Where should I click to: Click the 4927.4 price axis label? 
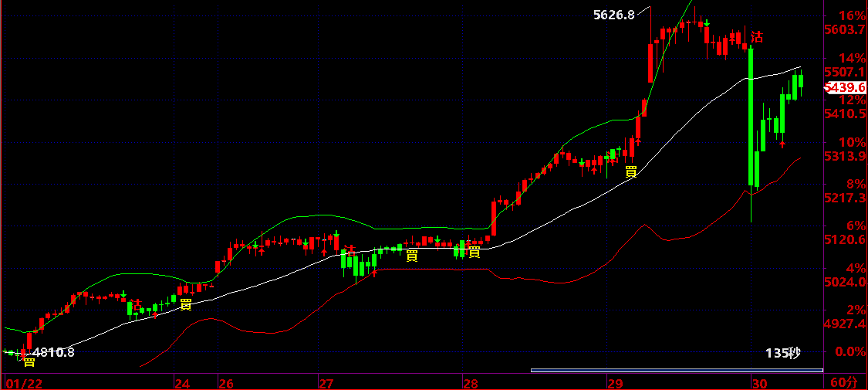[x=845, y=324]
